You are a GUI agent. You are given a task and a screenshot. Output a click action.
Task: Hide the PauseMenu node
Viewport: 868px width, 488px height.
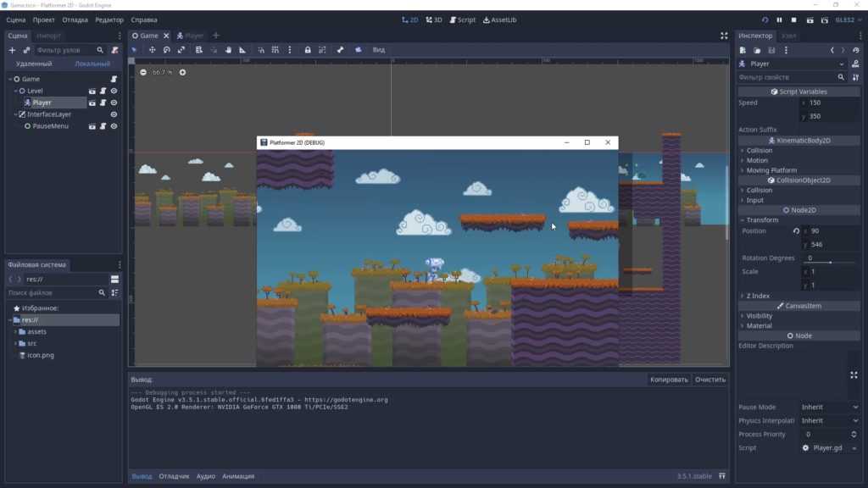(114, 126)
